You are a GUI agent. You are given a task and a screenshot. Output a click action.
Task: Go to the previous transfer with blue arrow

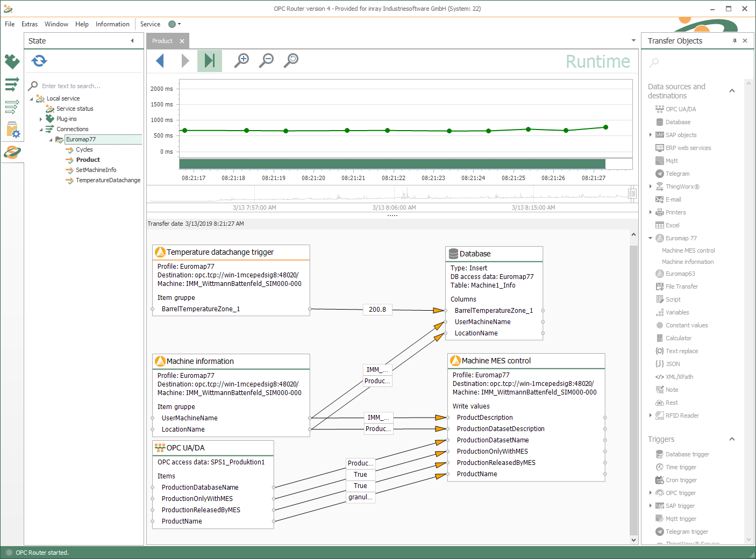(x=160, y=61)
